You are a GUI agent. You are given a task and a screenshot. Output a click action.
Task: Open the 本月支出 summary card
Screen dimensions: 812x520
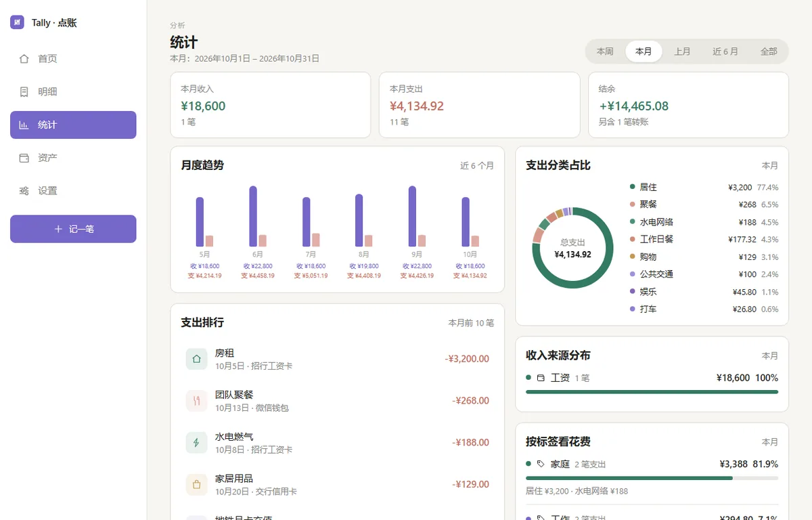(480, 105)
